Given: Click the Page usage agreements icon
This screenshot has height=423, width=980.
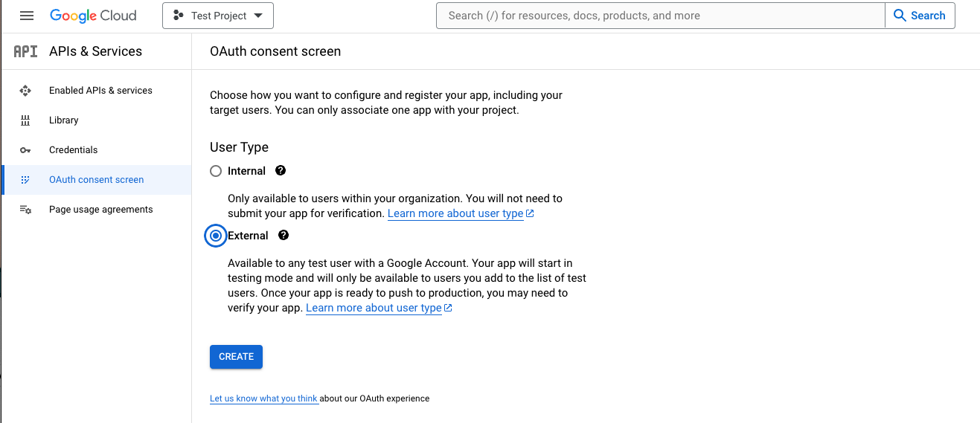Looking at the screenshot, I should 25,210.
